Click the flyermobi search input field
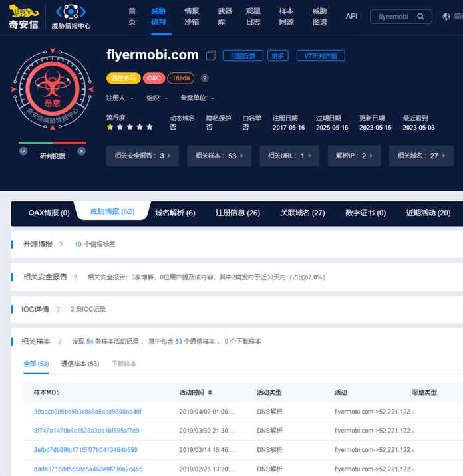This screenshot has height=476, width=463. [x=395, y=17]
